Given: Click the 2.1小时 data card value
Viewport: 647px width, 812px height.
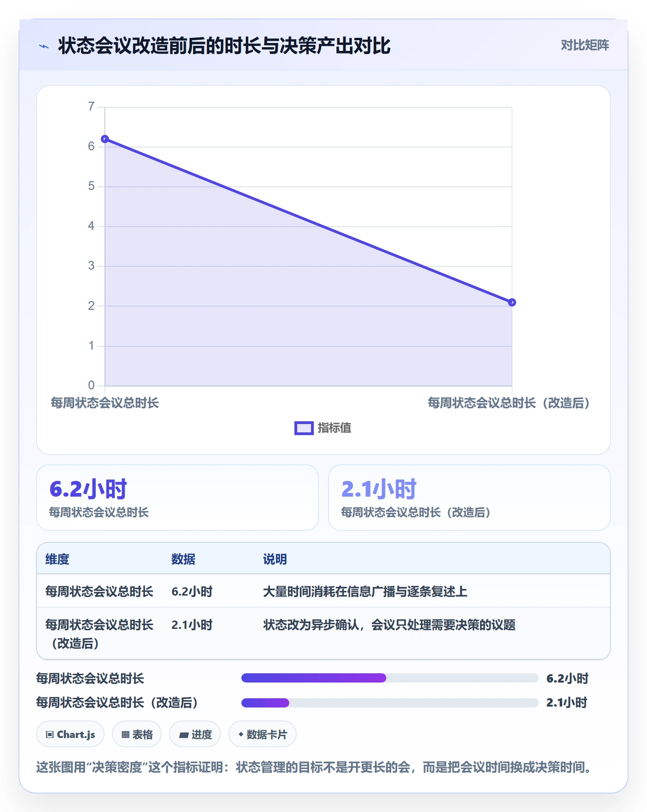Looking at the screenshot, I should tap(379, 489).
